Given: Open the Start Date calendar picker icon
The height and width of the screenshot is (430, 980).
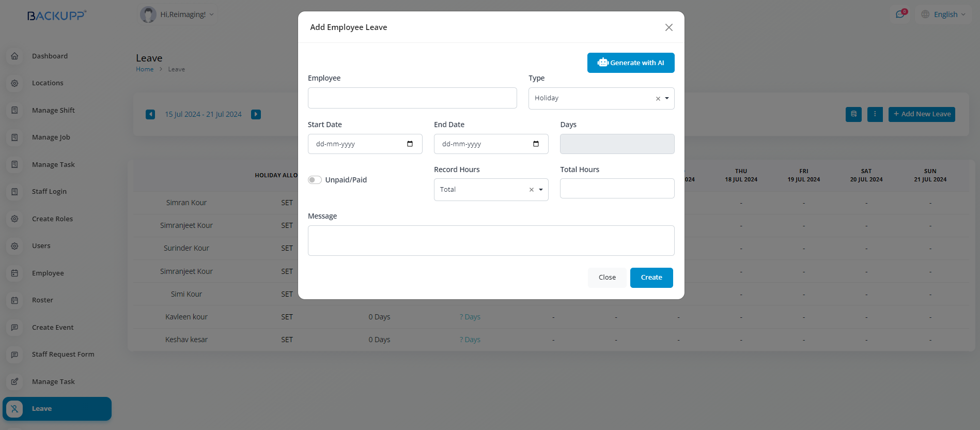Looking at the screenshot, I should point(410,144).
